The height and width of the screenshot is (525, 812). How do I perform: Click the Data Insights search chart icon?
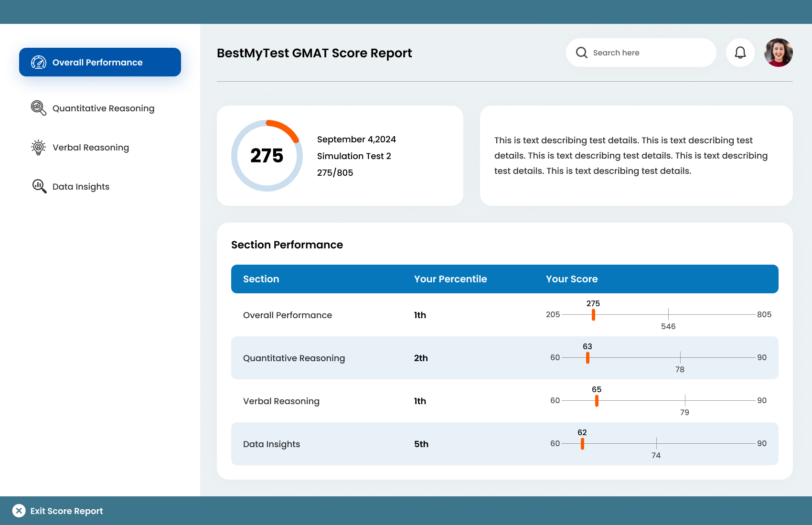coord(39,186)
